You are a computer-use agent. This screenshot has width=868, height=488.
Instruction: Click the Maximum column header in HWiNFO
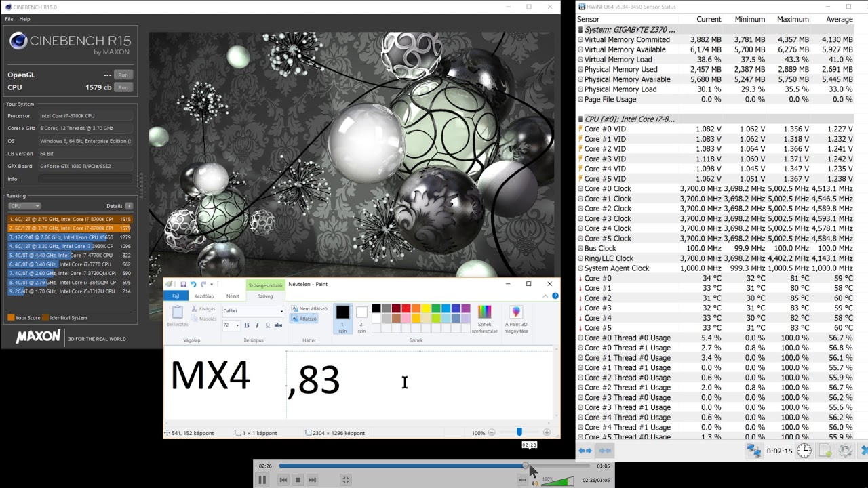[793, 20]
